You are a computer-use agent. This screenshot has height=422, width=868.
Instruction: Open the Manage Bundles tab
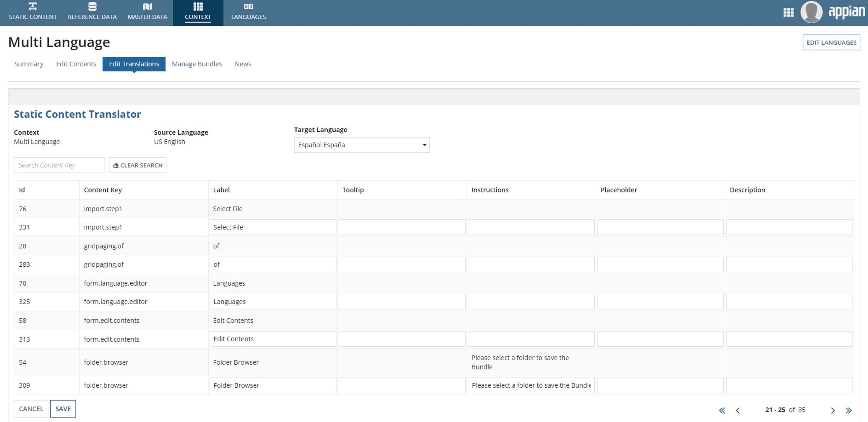tap(197, 64)
